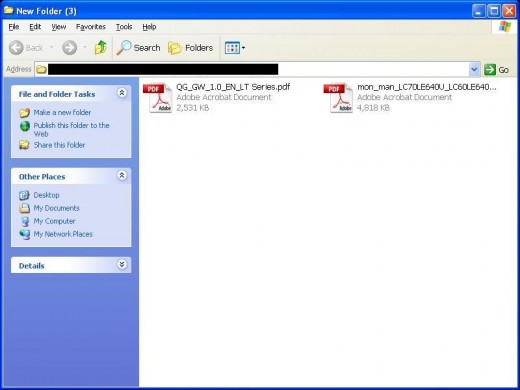Click the File and Folder Tasks heading
This screenshot has height=390, width=520.
(57, 94)
